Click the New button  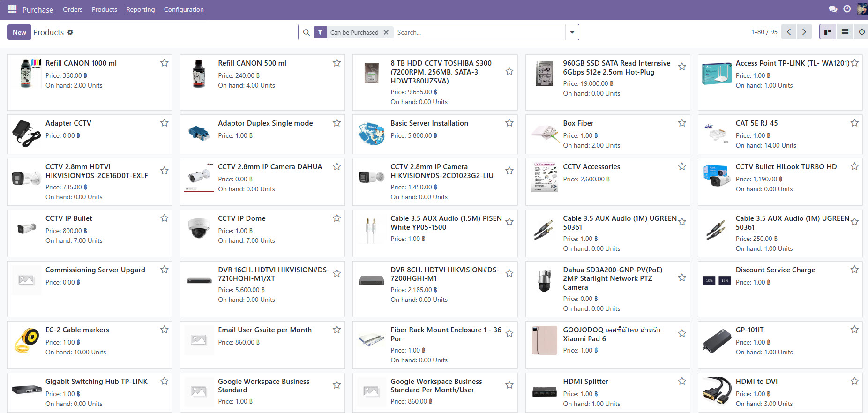coord(19,32)
